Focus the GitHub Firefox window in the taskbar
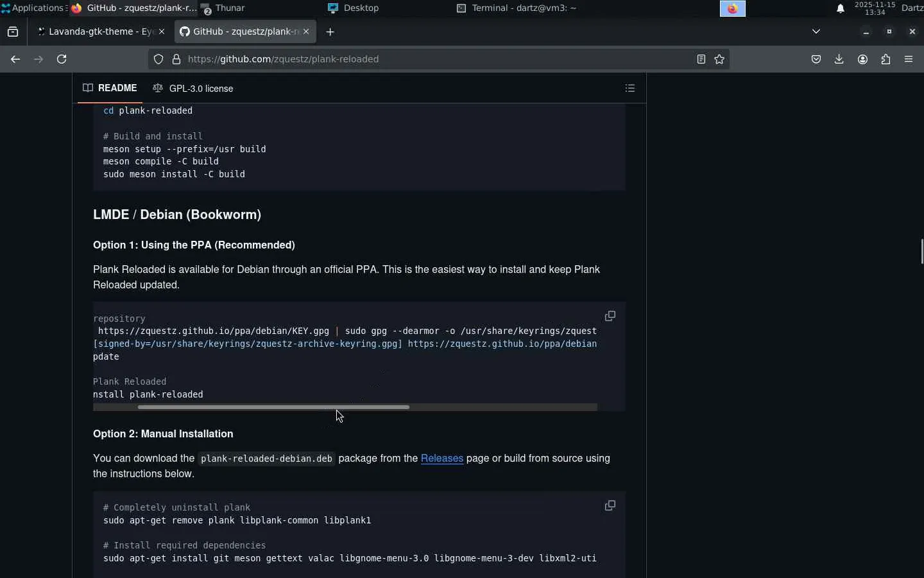The width and height of the screenshot is (924, 578). [133, 8]
